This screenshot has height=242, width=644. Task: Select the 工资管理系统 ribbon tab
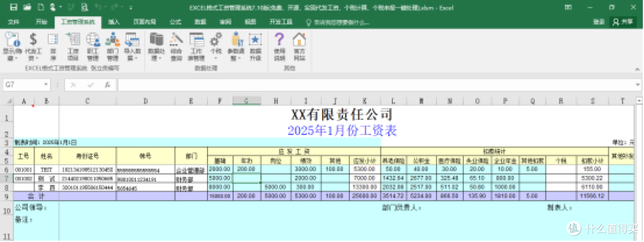click(x=78, y=22)
